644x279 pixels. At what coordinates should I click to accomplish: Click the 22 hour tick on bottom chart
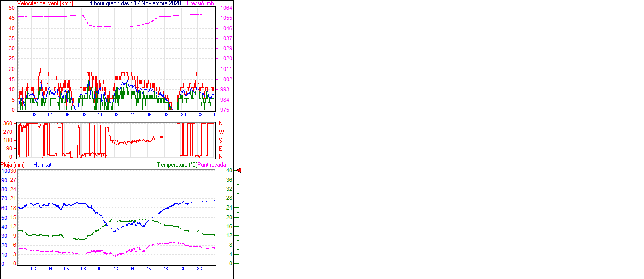200,269
